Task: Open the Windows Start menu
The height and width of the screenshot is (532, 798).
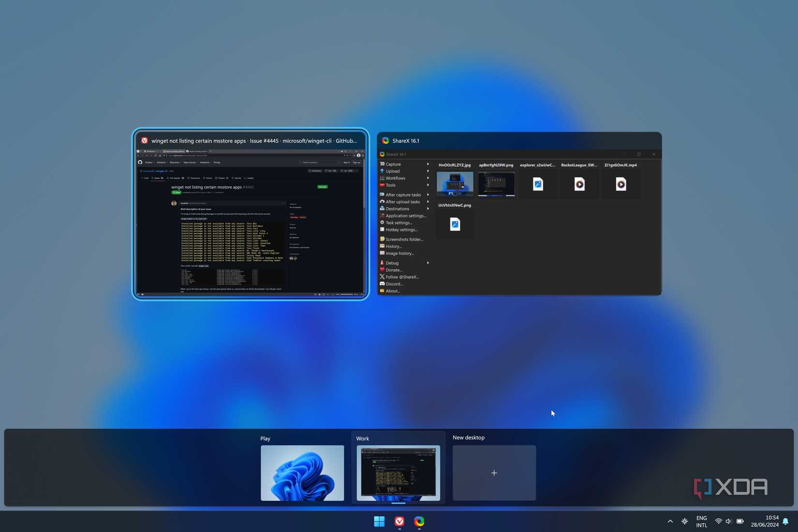Action: pyautogui.click(x=379, y=521)
